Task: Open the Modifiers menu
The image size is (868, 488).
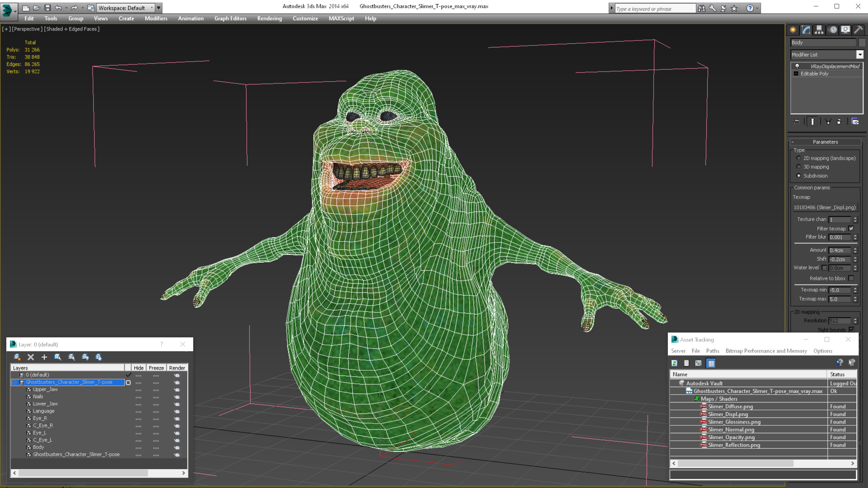Action: (156, 18)
